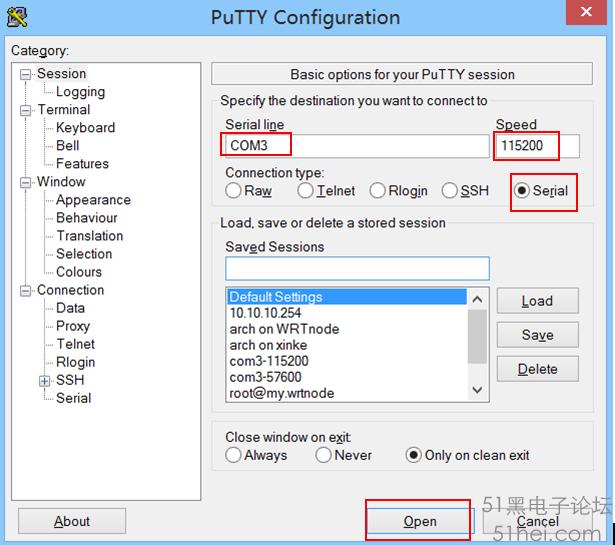The width and height of the screenshot is (615, 545).
Task: Open the Colours category
Action: 79,272
